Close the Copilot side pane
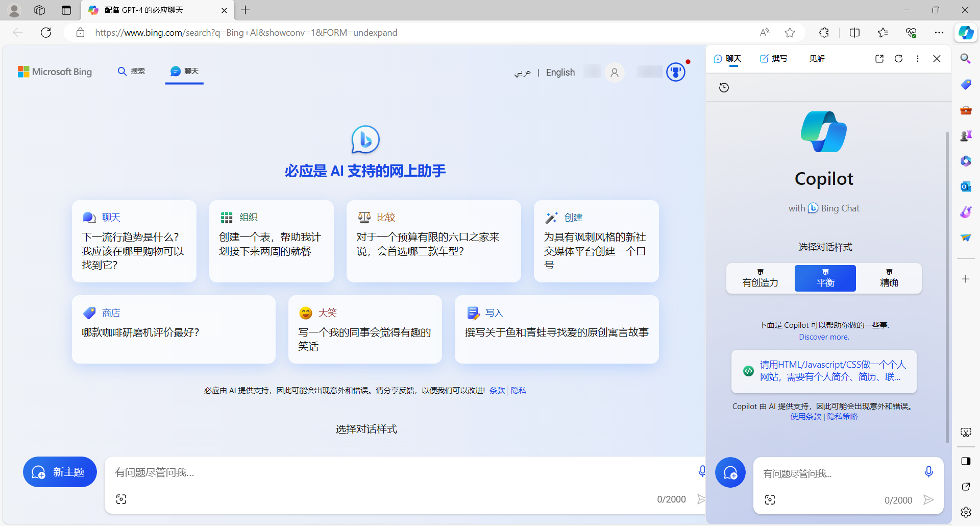980x526 pixels. [937, 59]
